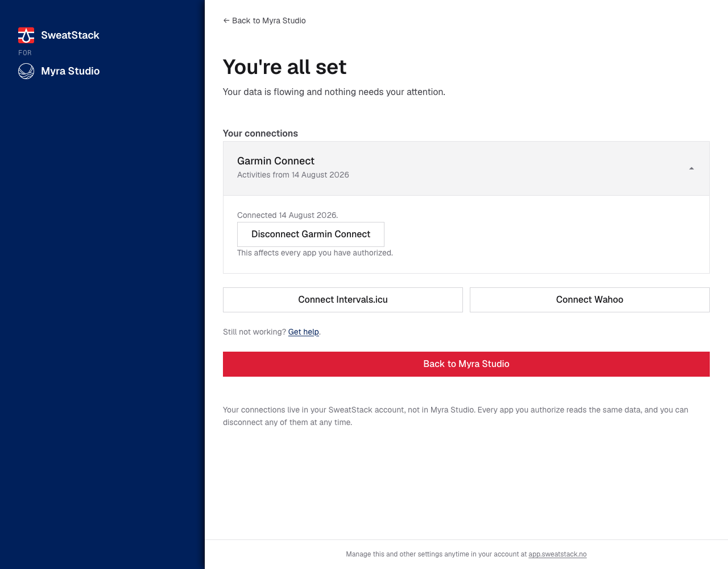Click the 'You're all set' heading

coord(284,67)
